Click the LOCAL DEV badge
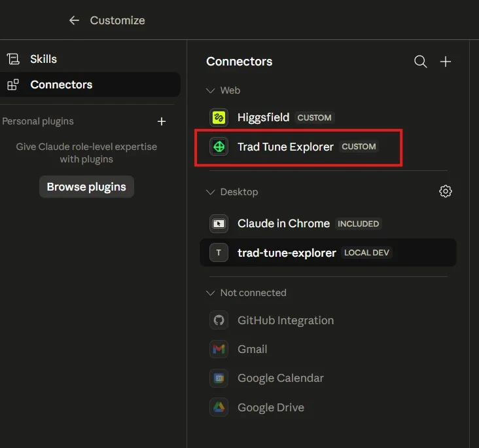 tap(366, 253)
